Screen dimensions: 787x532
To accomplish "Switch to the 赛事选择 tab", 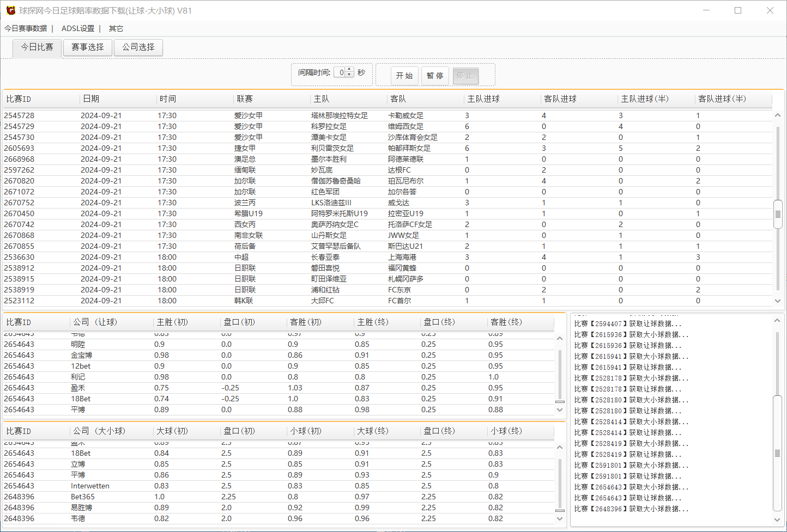I will pos(88,47).
